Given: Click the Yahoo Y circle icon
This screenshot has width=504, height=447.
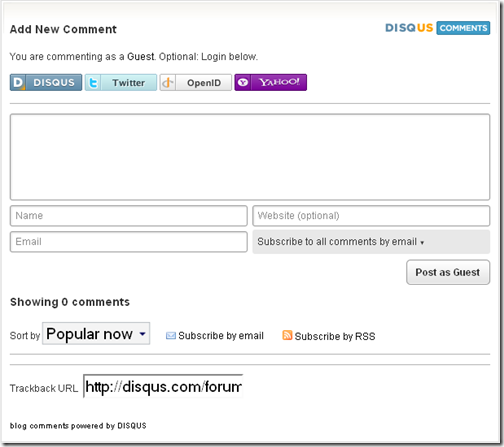Looking at the screenshot, I should pos(243,82).
